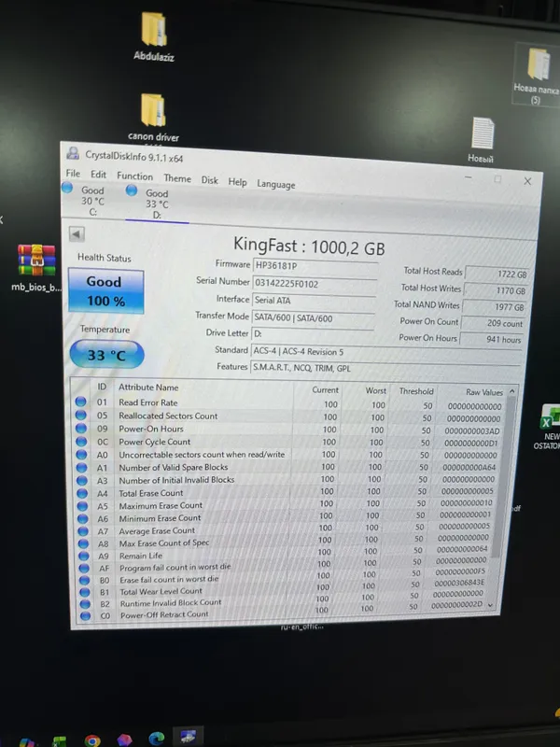Click the Features field

[385, 368]
